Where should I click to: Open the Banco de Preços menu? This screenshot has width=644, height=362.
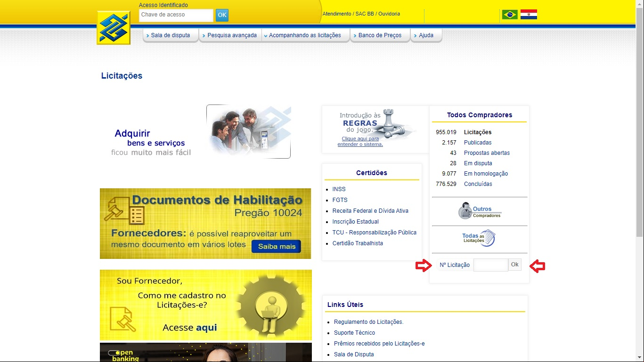380,35
